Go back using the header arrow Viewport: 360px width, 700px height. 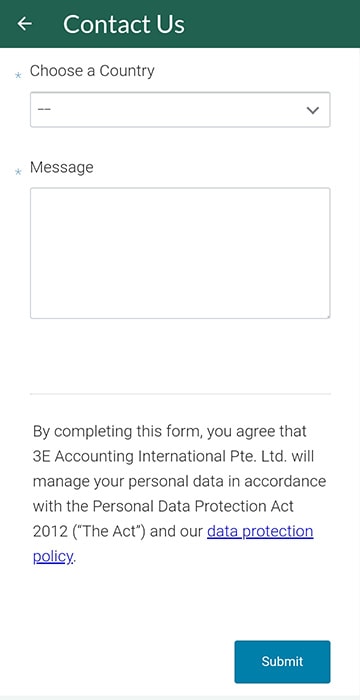pos(25,24)
